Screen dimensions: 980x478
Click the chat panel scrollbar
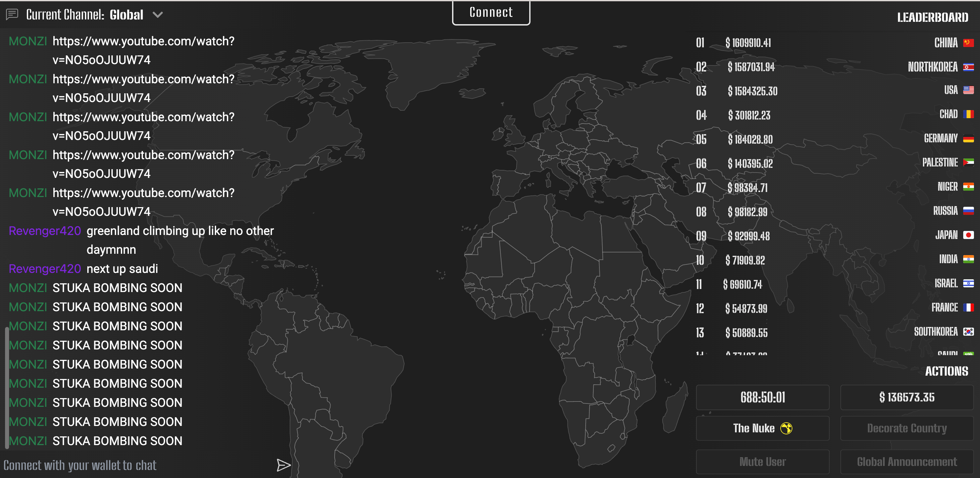(6, 387)
